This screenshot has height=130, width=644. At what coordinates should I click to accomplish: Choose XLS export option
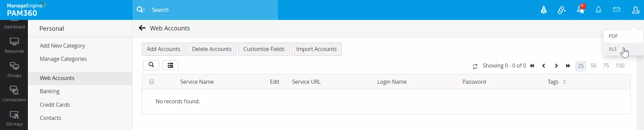(623, 49)
